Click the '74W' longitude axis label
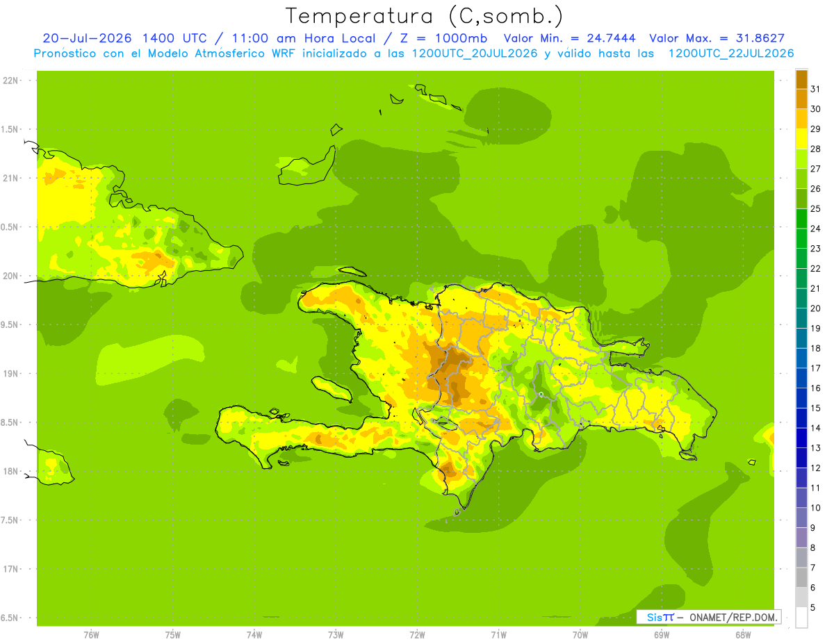 (254, 635)
